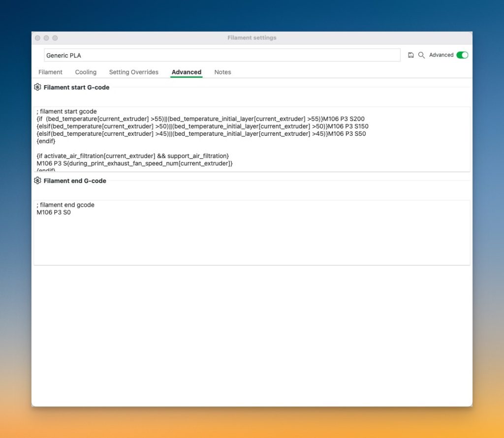Close the Filament settings window
504x438 pixels.
coord(37,38)
